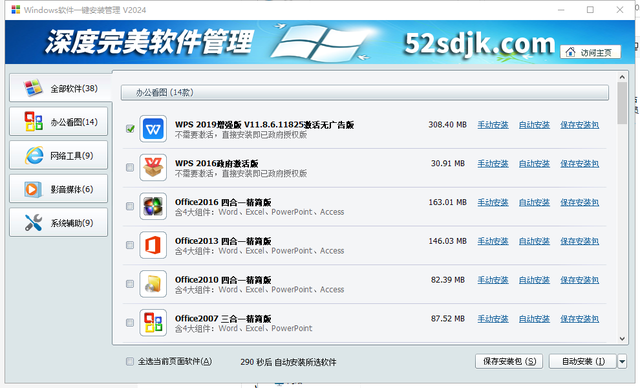640x388 pixels.
Task: Select the 网络工具(9) category tab
Action: pyautogui.click(x=58, y=155)
